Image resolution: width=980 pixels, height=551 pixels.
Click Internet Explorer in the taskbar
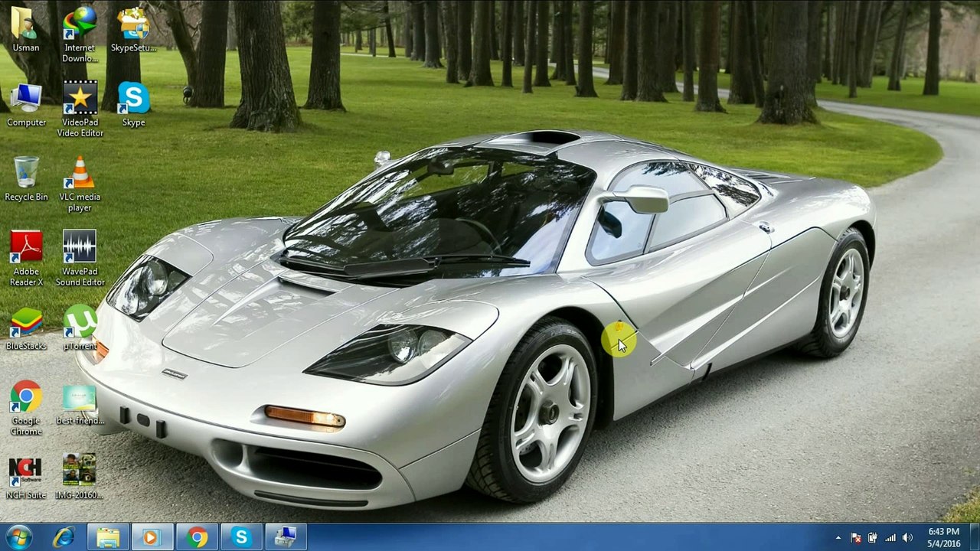tap(64, 537)
